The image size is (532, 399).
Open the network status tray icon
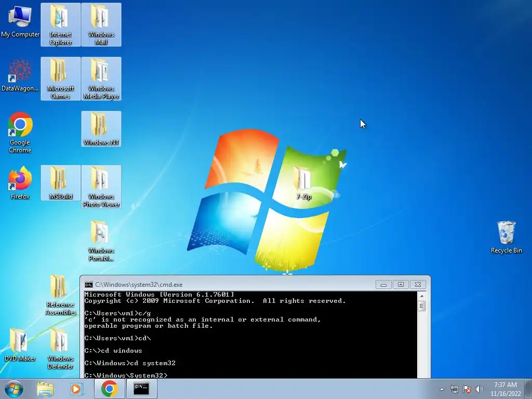tap(454, 389)
